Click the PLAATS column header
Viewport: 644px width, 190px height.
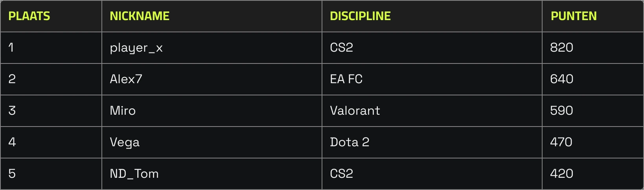pyautogui.click(x=29, y=16)
